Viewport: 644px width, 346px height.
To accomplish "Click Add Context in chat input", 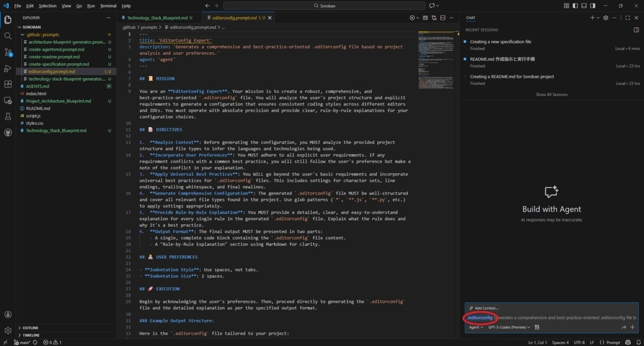I will pyautogui.click(x=483, y=308).
